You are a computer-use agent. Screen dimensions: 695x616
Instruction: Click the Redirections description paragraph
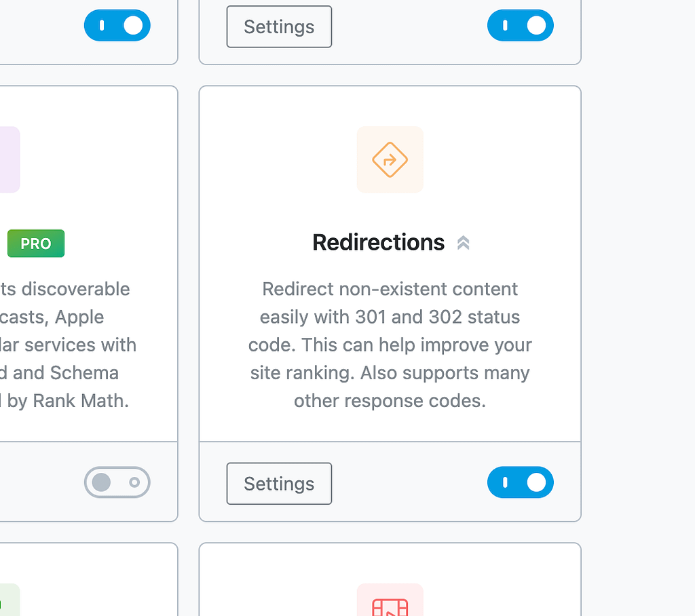coord(390,345)
